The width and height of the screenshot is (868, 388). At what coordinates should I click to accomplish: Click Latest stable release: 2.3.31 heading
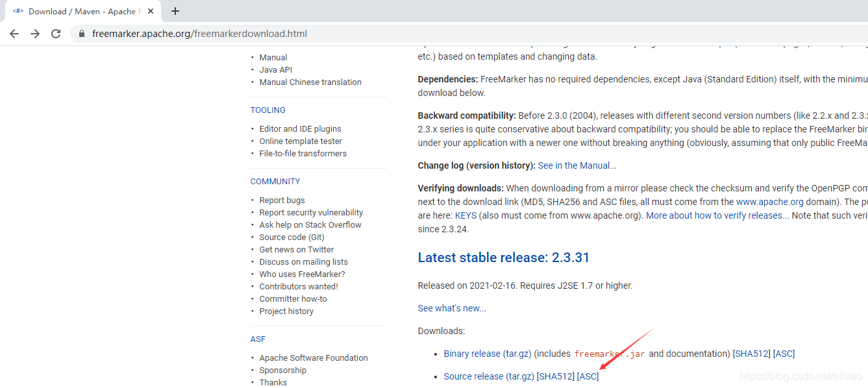[504, 258]
